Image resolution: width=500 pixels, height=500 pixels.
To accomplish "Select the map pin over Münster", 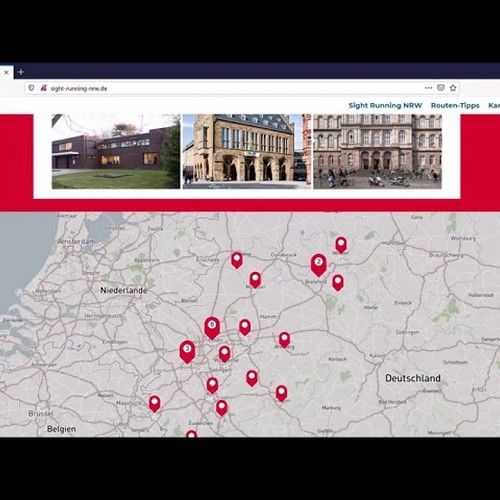I will coord(255,280).
